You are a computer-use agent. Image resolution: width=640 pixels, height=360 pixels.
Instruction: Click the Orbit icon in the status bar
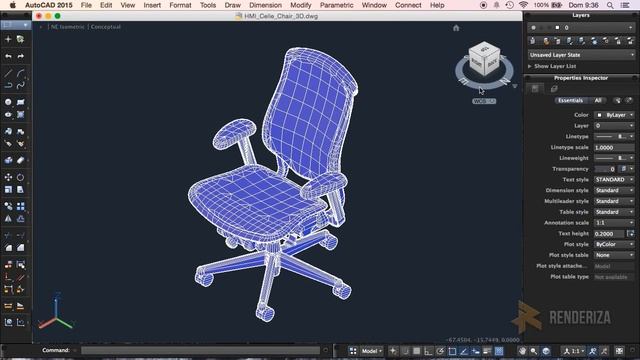tap(546, 351)
